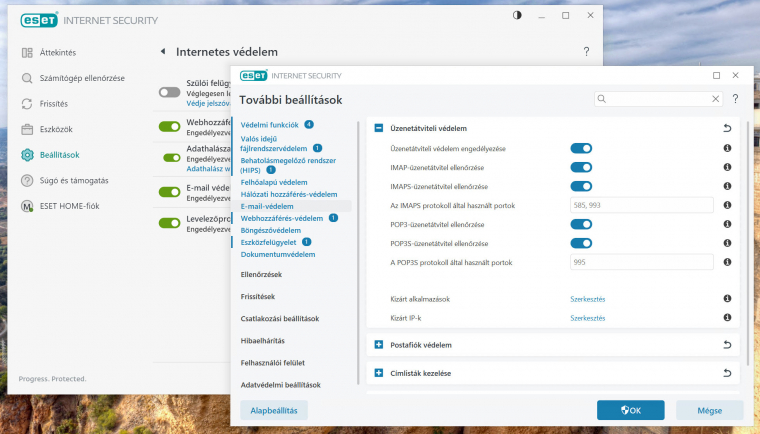Screen dimensions: 760x434
Task: Click the Számítógép ellenőrzése magnifier icon
Action: click(27, 78)
